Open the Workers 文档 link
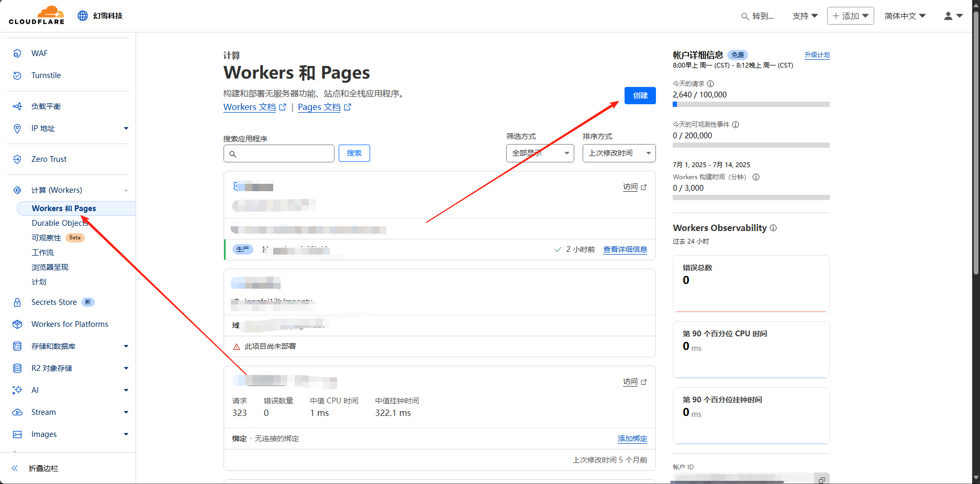The height and width of the screenshot is (484, 980). click(250, 107)
